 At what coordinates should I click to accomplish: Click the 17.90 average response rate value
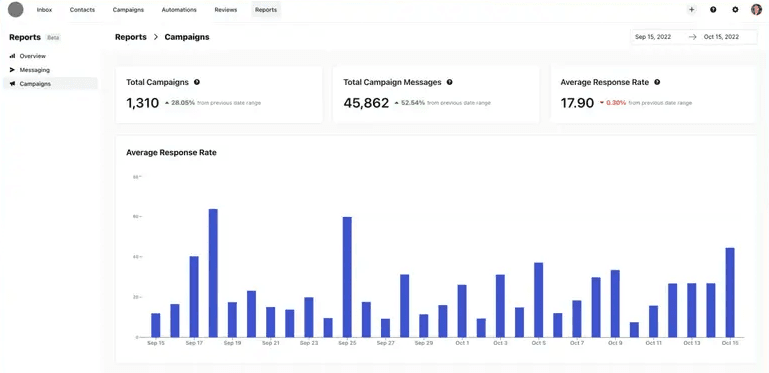[577, 103]
